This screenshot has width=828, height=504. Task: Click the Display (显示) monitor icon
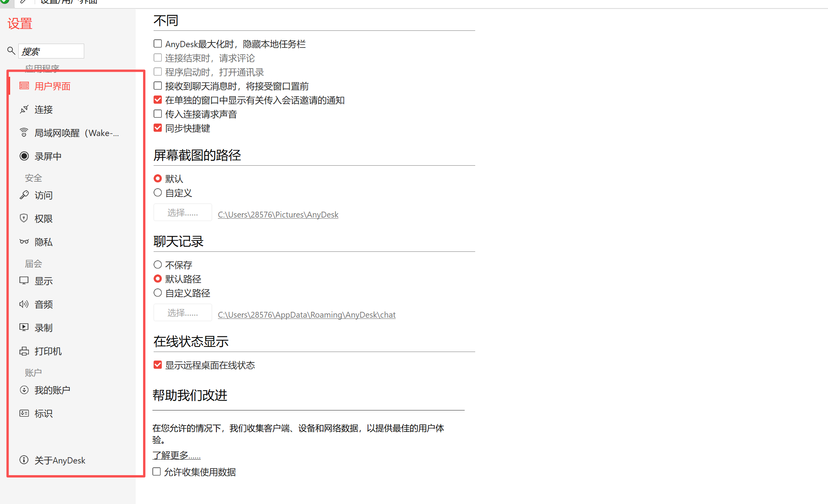24,281
